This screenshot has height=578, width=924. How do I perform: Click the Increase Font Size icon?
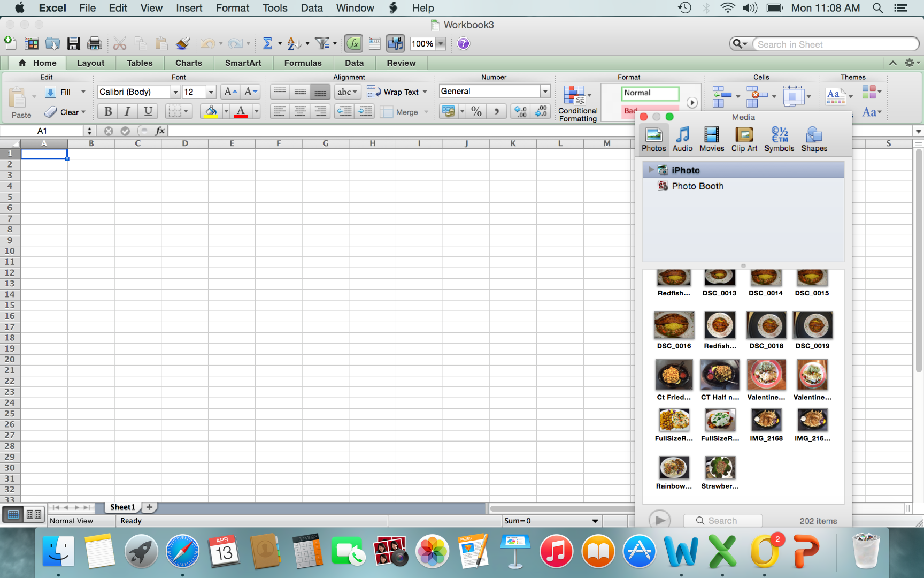(x=230, y=92)
